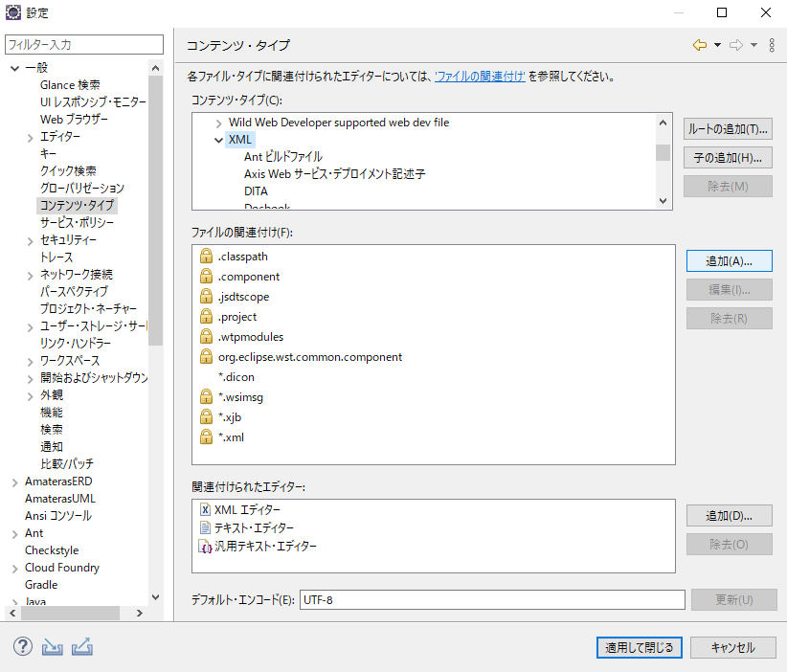This screenshot has width=787, height=672.
Task: Collapse the XML content type node
Action: 219,140
